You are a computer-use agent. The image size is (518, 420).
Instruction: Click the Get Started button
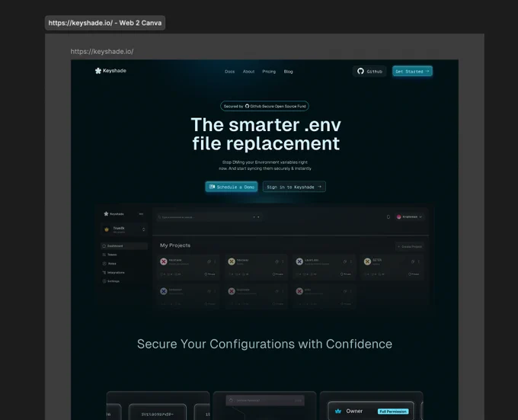[412, 71]
